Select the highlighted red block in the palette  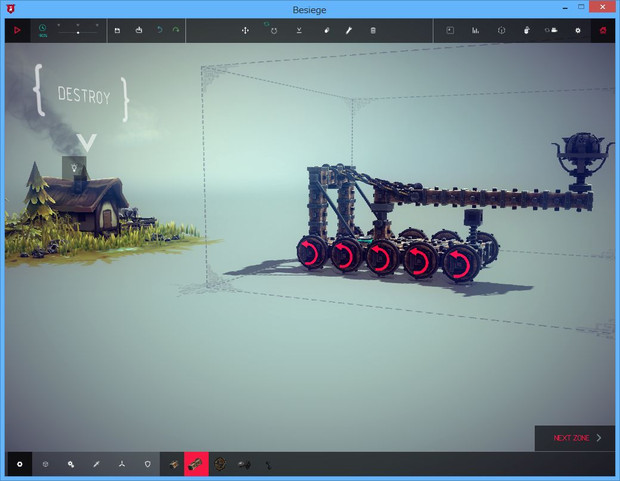(196, 465)
